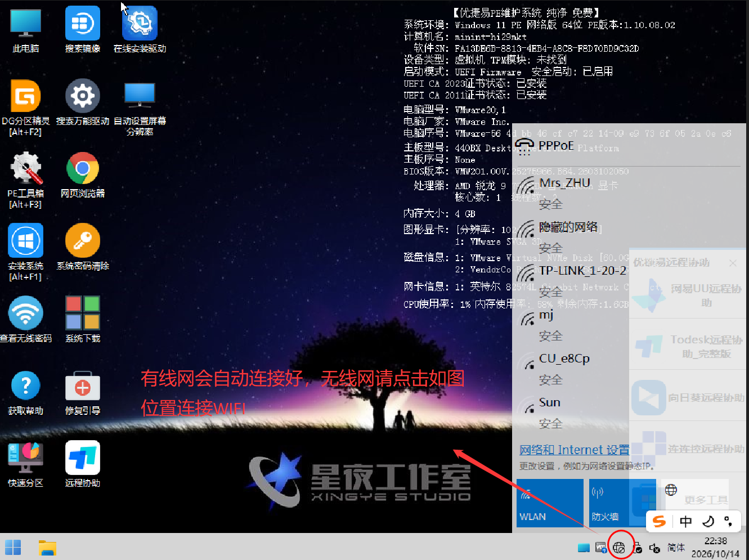
Task: Launch 远程协助 desktop shortcut
Action: pos(83,464)
